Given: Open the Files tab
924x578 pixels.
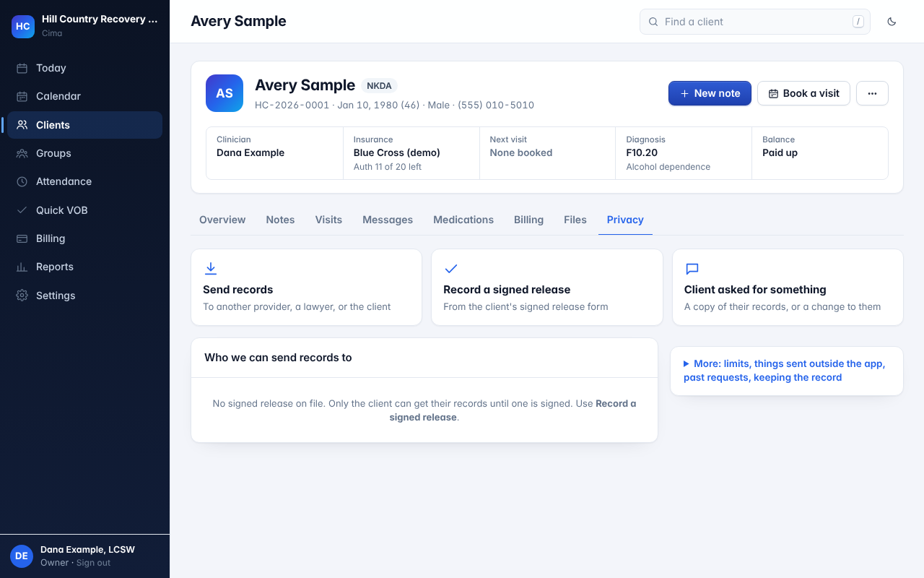Looking at the screenshot, I should [x=575, y=220].
